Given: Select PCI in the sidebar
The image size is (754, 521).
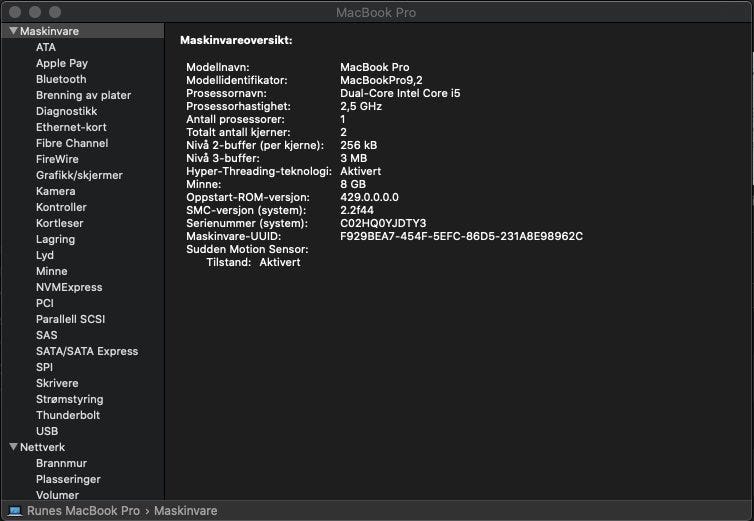Looking at the screenshot, I should [45, 303].
